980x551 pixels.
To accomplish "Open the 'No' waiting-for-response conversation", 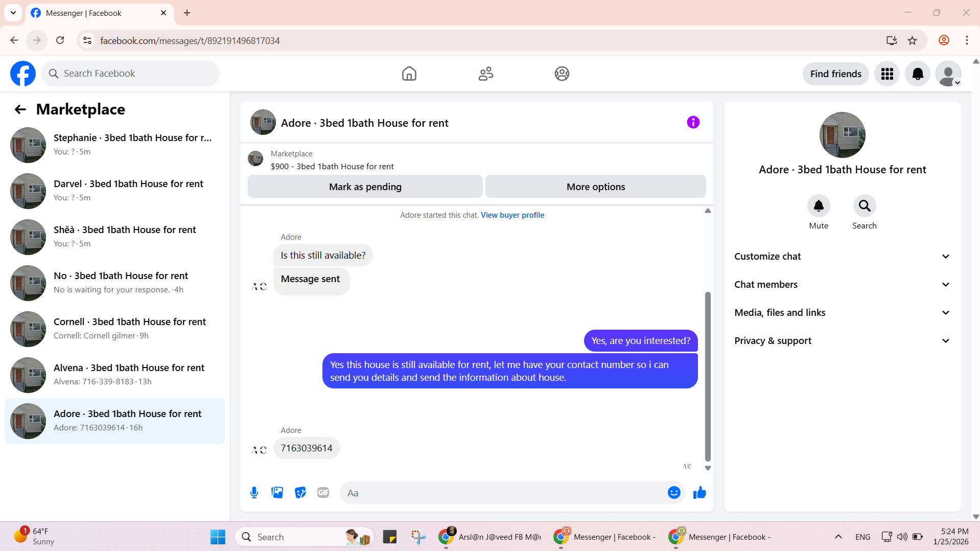I will [115, 283].
